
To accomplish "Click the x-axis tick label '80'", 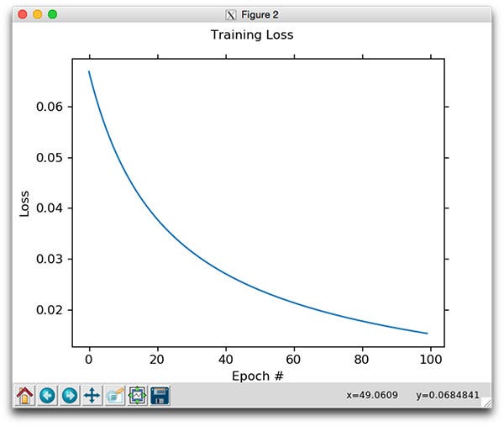I will (361, 359).
